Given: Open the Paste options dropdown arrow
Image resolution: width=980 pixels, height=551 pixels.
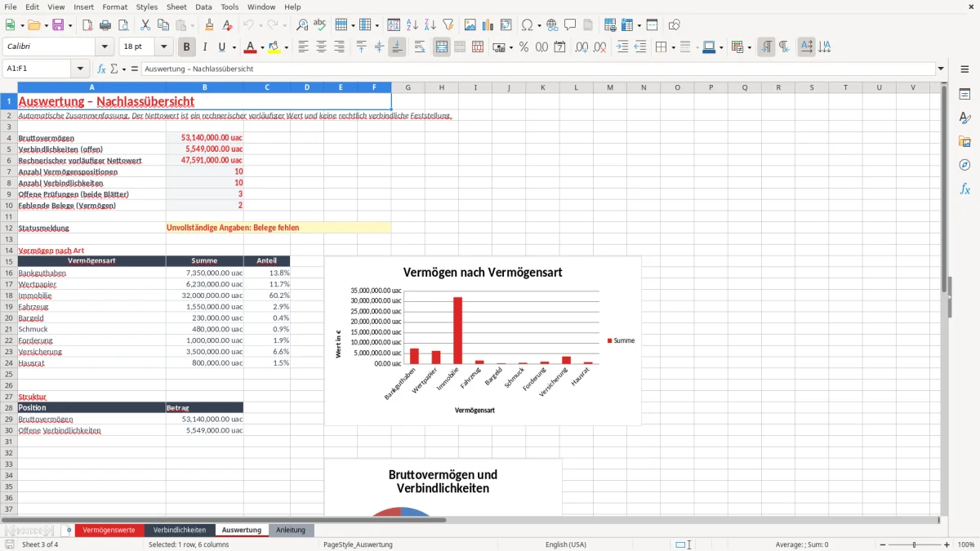Looking at the screenshot, I should [192, 25].
